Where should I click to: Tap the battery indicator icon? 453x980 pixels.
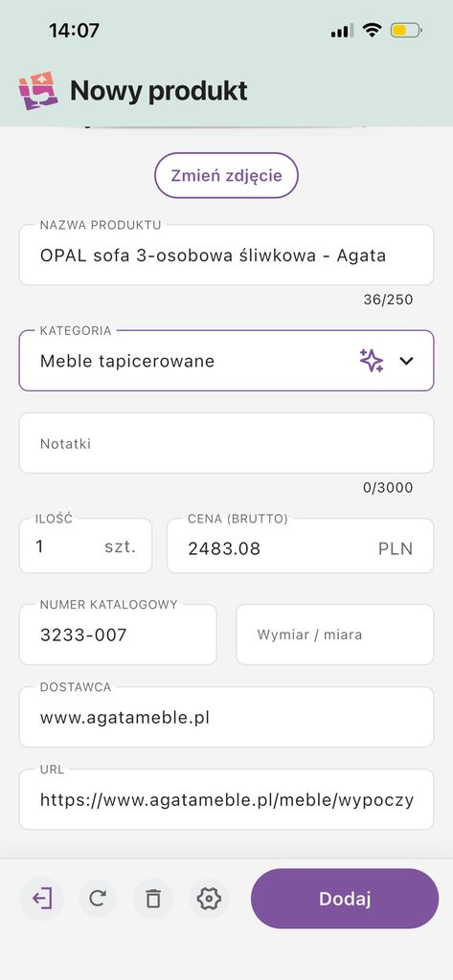click(406, 30)
